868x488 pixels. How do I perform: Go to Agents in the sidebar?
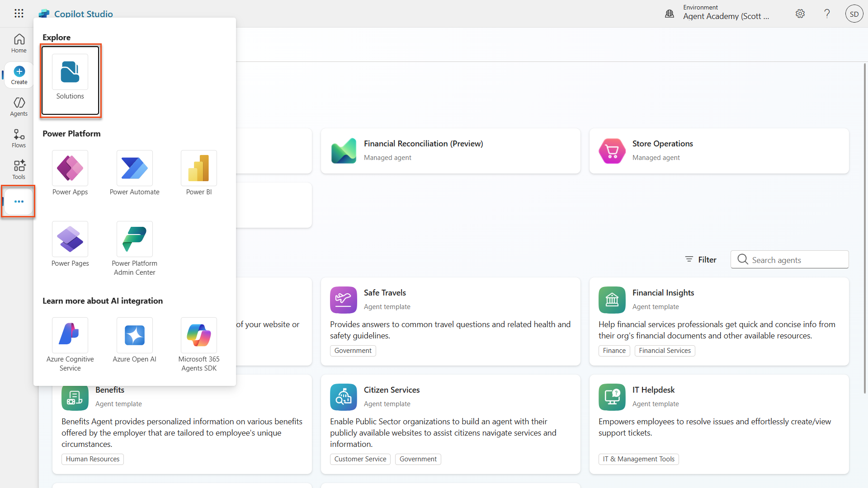click(19, 107)
